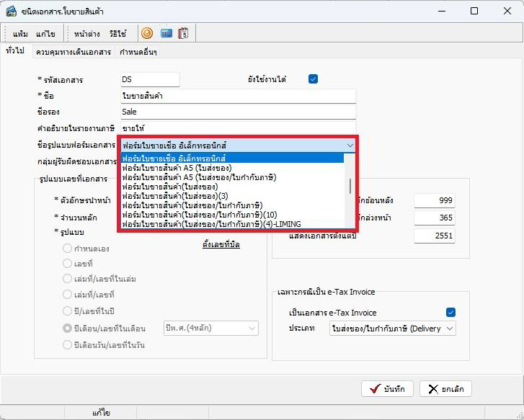Click the ตั้งเลขที่บิล link
Viewport: 524px width, 420px height.
point(221,244)
